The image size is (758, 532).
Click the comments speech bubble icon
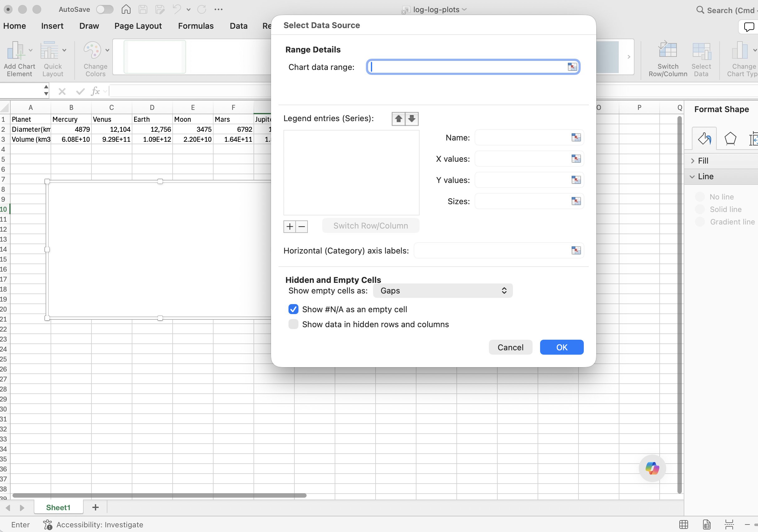(x=749, y=27)
